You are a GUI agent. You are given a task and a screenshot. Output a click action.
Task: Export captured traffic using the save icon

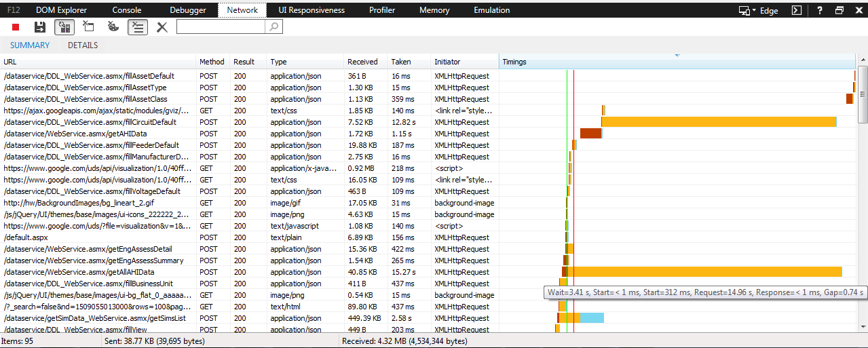click(x=40, y=27)
